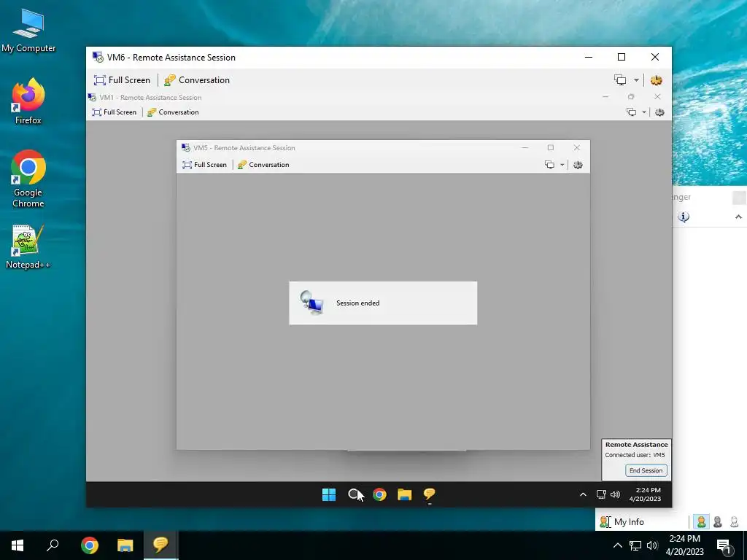This screenshot has height=560, width=747.
Task: Maximize the VM6 Remote Assistance window
Action: [622, 57]
